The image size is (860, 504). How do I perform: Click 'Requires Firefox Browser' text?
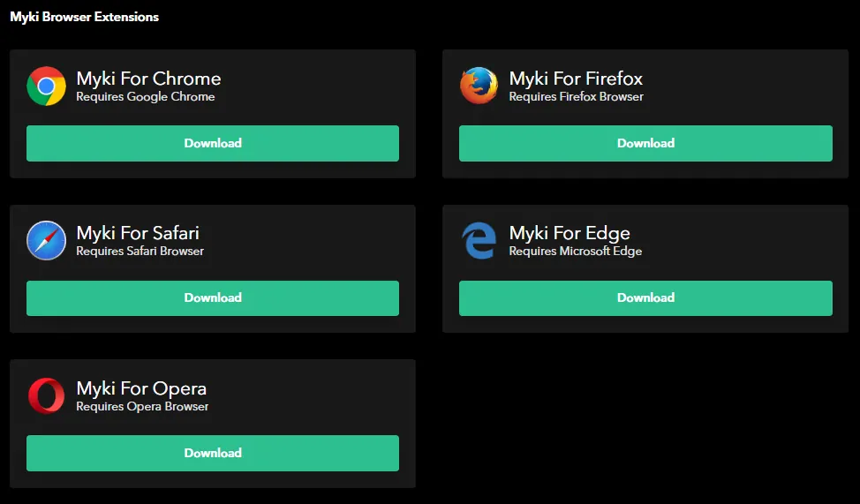pos(576,96)
